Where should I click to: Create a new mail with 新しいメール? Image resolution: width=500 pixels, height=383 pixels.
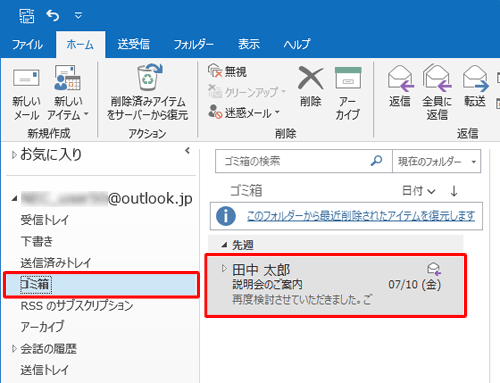coord(26,94)
